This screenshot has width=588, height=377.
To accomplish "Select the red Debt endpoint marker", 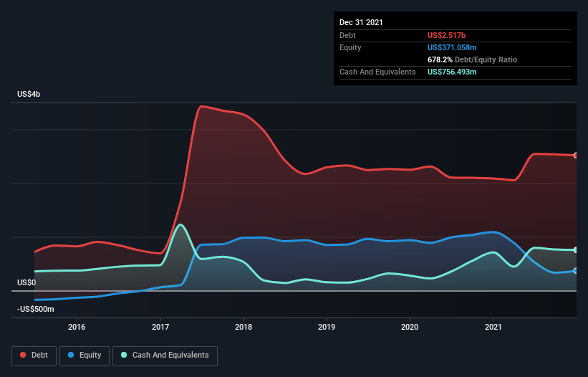I will click(x=576, y=156).
